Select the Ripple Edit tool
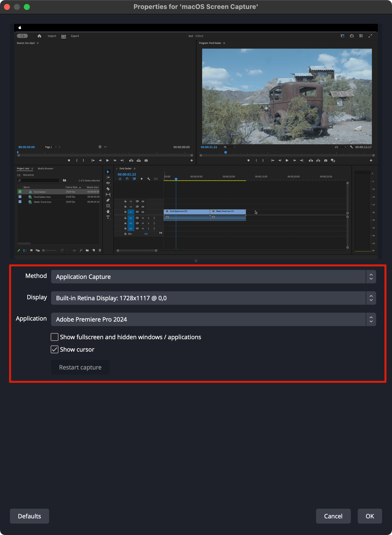Screen dimensions: 392x535 (x=108, y=183)
